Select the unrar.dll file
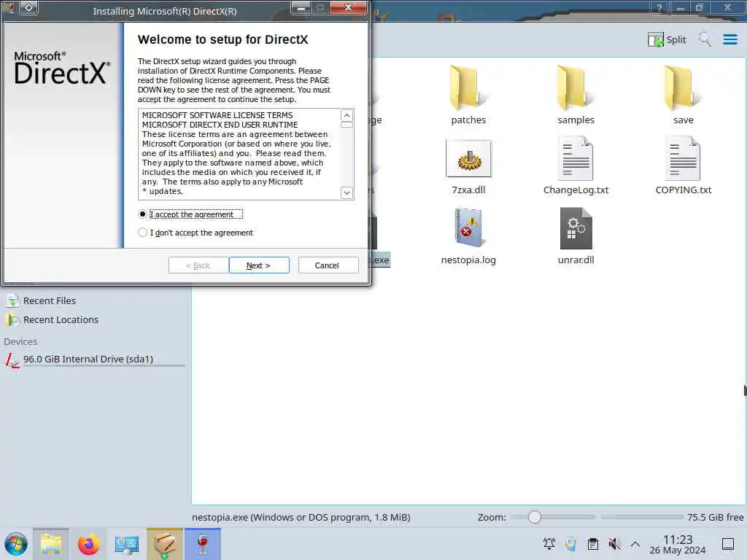 pyautogui.click(x=576, y=236)
